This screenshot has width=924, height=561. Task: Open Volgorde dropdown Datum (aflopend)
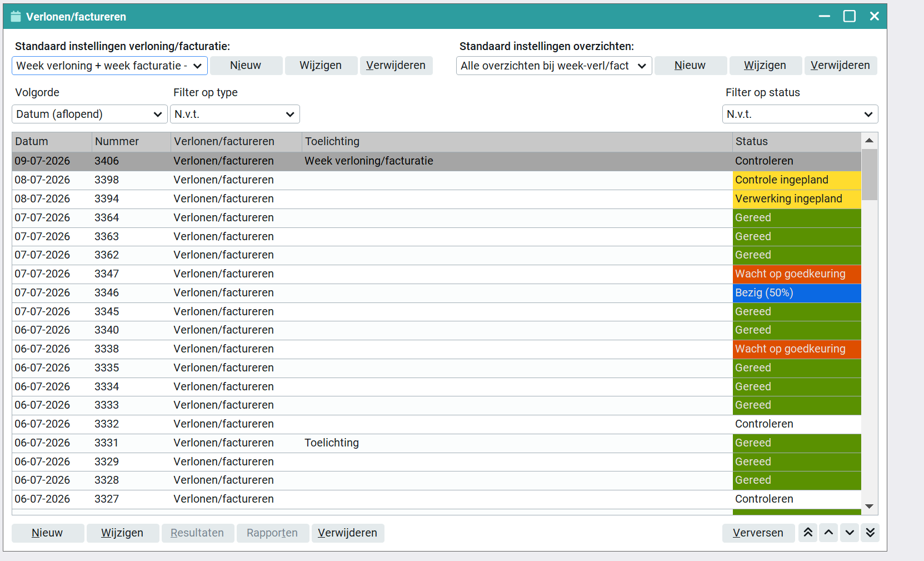(89, 114)
